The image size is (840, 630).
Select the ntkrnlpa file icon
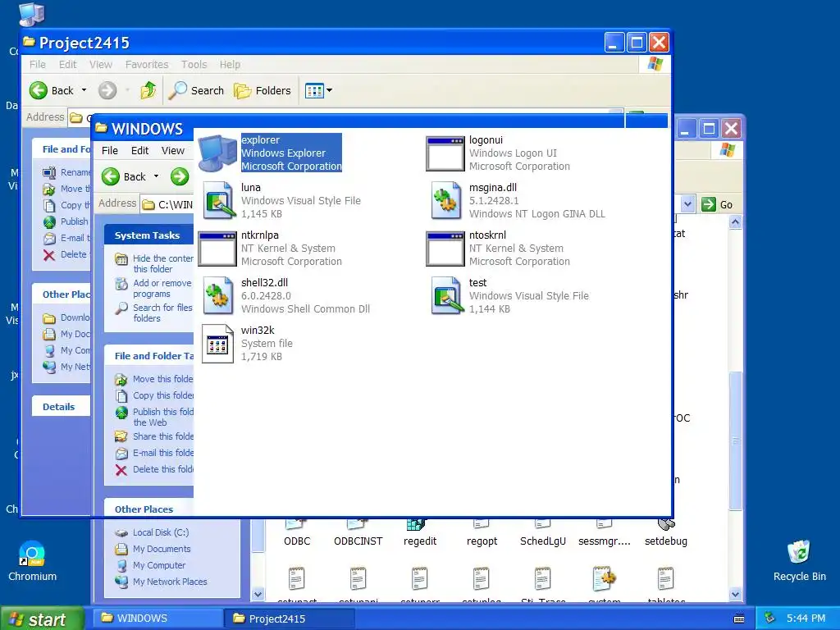217,249
